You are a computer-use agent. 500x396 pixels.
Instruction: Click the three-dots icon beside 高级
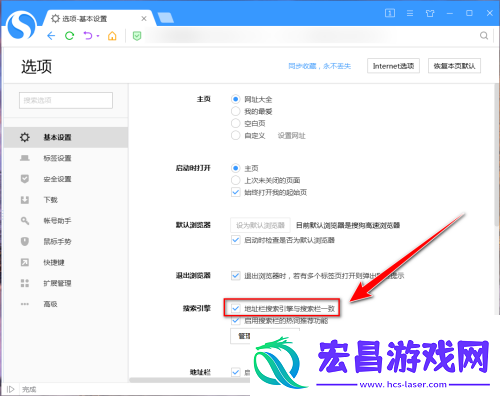point(25,304)
